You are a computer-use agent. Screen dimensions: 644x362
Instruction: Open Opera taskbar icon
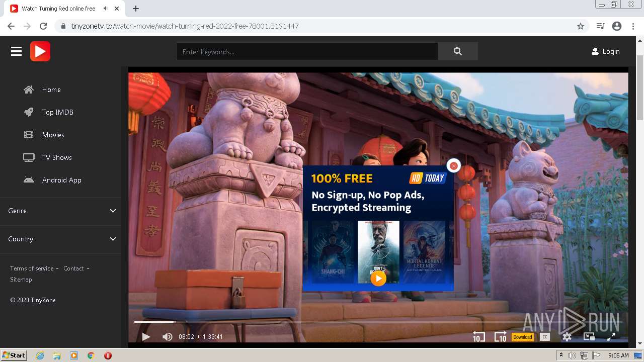click(x=108, y=355)
